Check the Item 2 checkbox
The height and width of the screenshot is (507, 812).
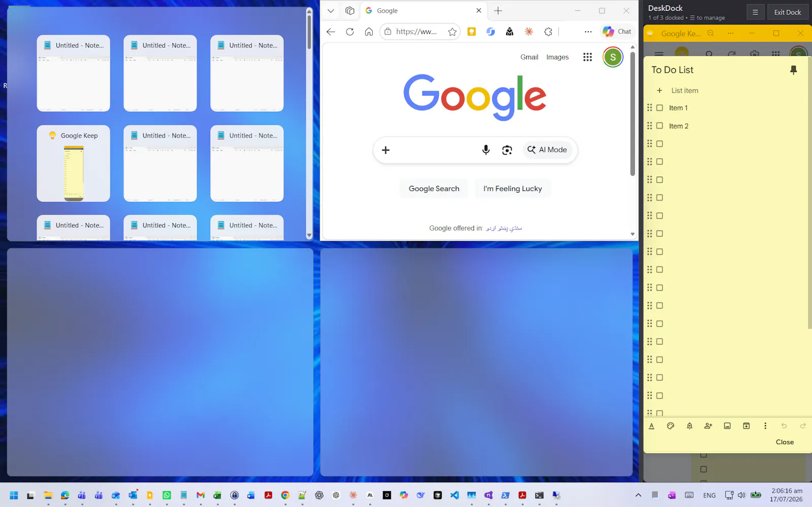660,126
